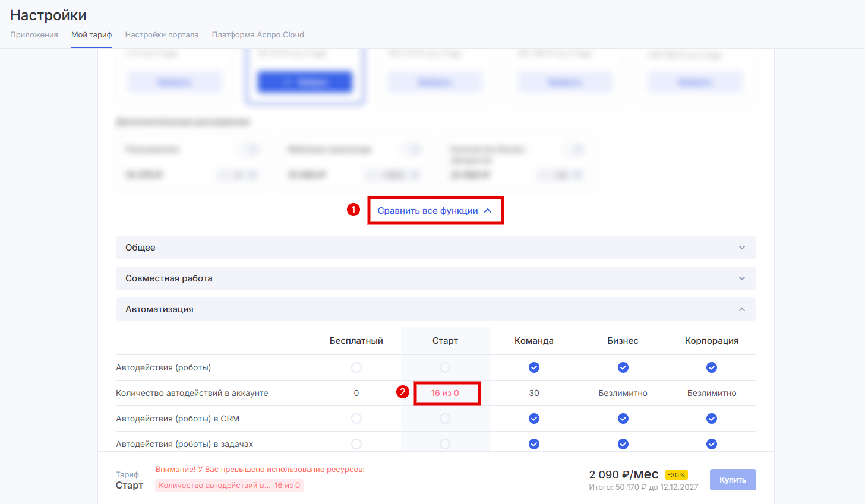This screenshot has width=865, height=504.
Task: Open the Приложения tab
Action: coord(34,35)
